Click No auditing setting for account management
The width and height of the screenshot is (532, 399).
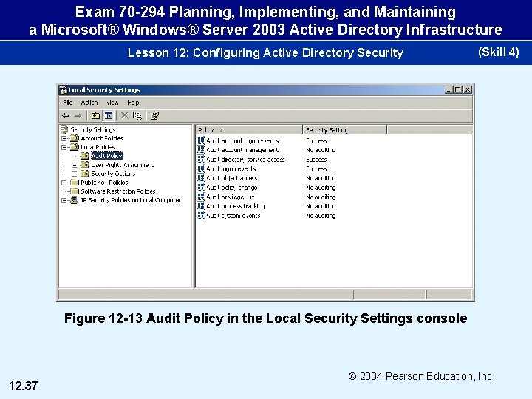coord(321,149)
